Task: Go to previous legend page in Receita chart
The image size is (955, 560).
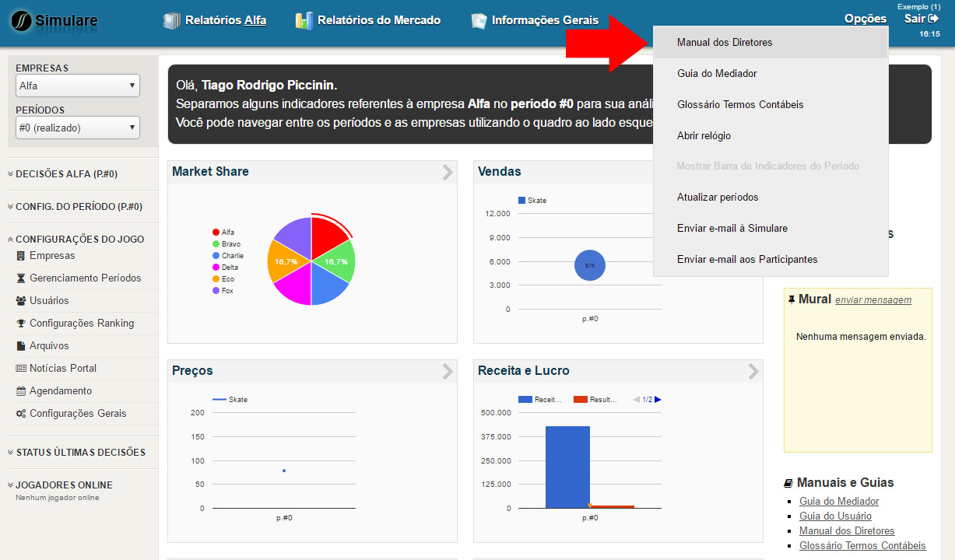Action: click(x=637, y=400)
